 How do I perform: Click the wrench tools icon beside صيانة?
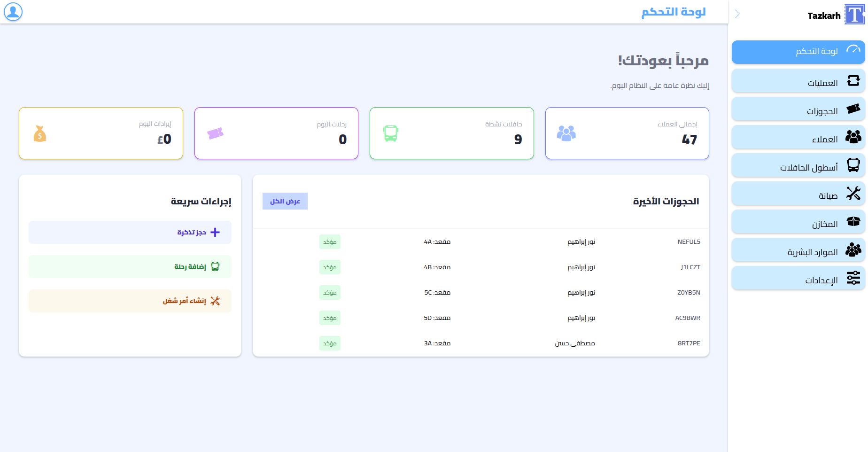pos(853,194)
